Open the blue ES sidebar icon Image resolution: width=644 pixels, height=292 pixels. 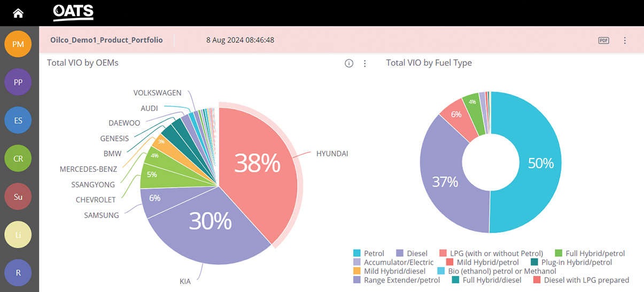click(18, 120)
